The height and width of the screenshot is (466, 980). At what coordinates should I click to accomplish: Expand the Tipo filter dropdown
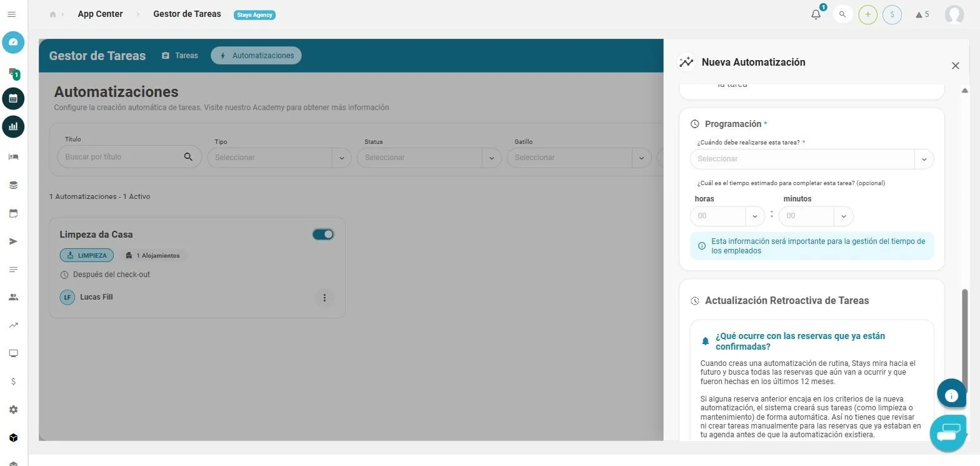279,158
